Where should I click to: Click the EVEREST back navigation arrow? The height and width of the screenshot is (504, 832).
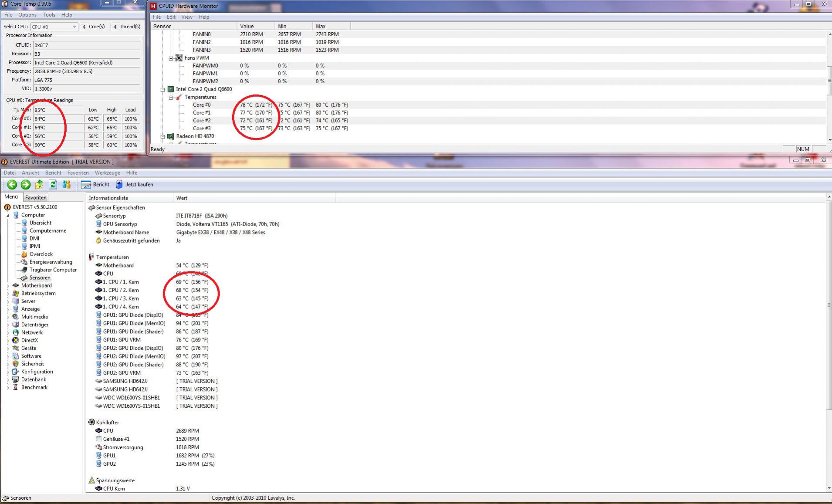[12, 185]
